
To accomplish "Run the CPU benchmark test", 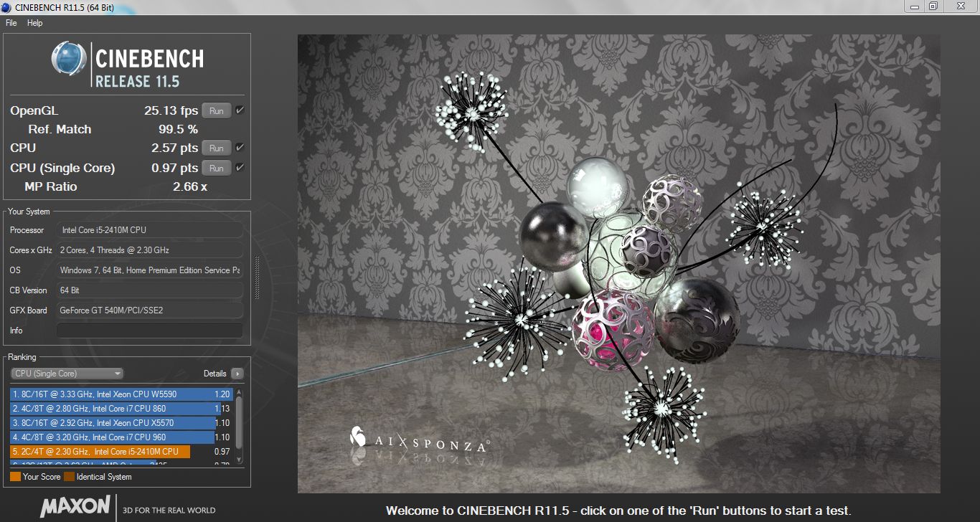I will [217, 148].
